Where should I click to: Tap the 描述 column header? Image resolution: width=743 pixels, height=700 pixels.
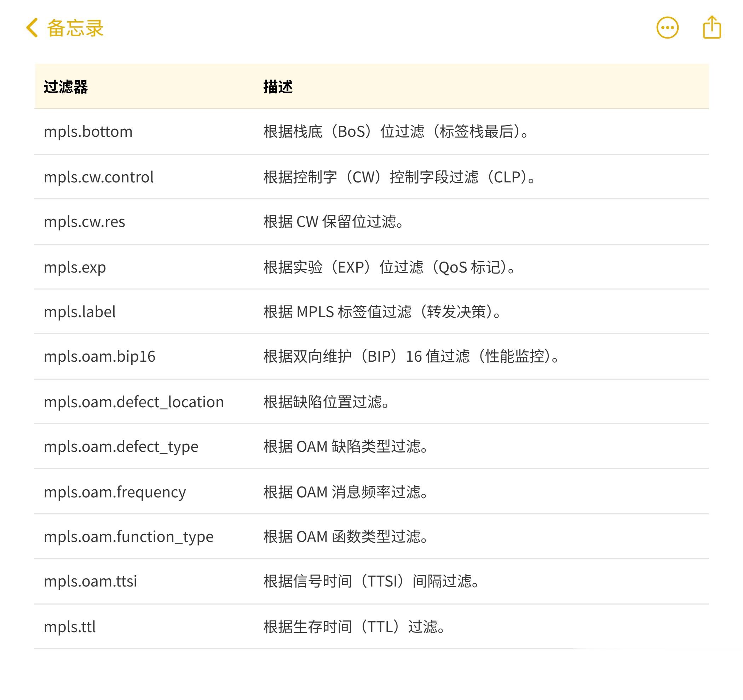pyautogui.click(x=278, y=87)
